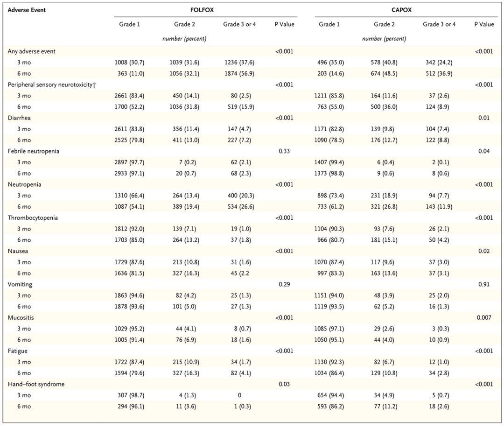Click the Vomiting row label
This screenshot has height=428, width=504.
(x=20, y=284)
